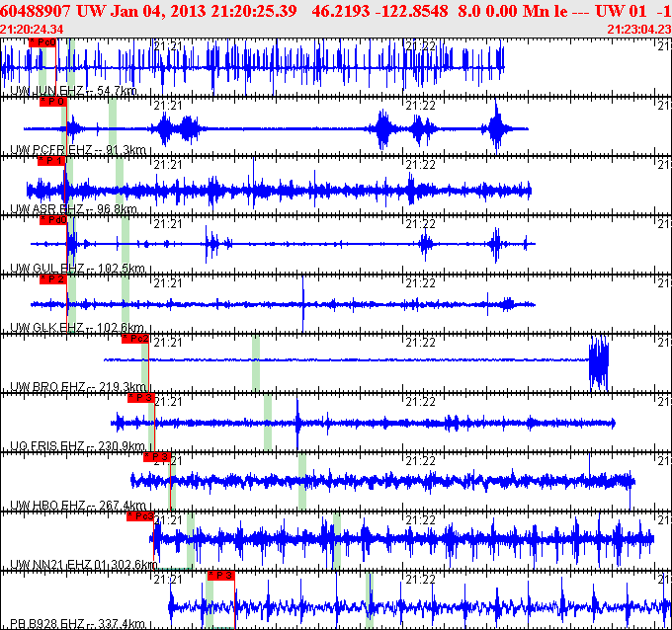Click the P pick marker on ASR trace
The height and width of the screenshot is (630, 672).
pyautogui.click(x=52, y=161)
